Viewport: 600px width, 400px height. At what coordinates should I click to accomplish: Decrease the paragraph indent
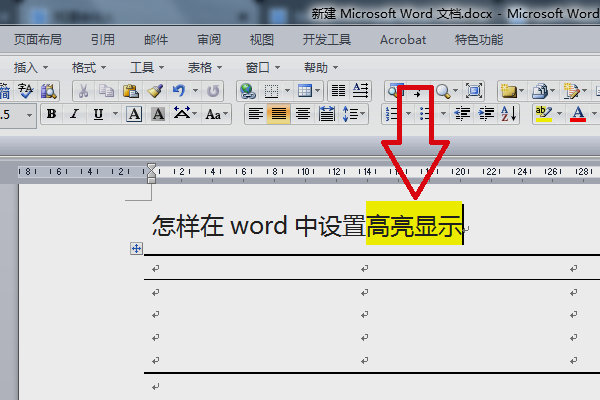click(x=462, y=114)
